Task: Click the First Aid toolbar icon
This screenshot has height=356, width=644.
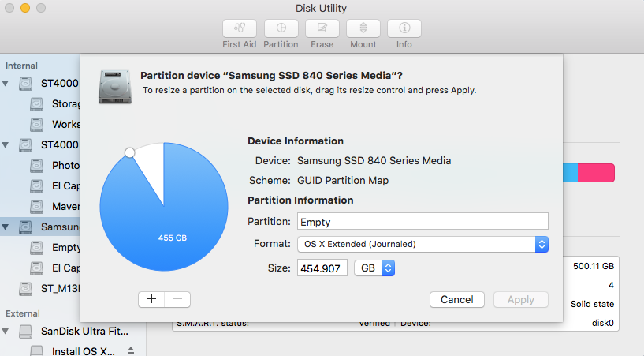Action: click(240, 28)
